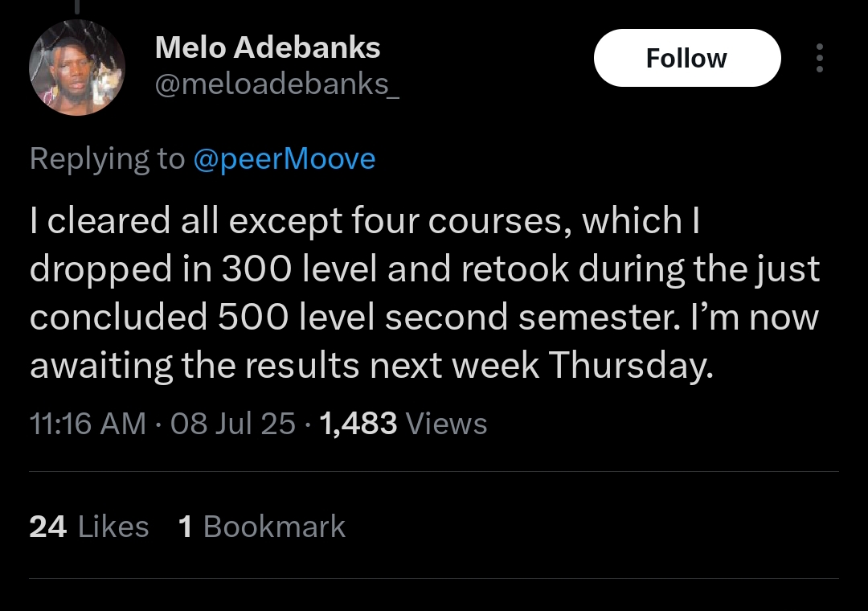
Task: Click Melo Adebanks' profile picture
Action: pos(77,68)
